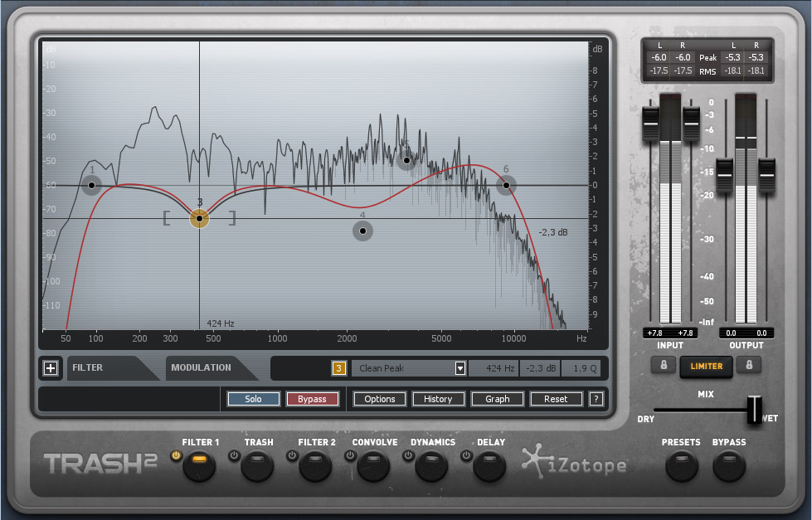Click the "?" help icon
812x520 pixels.
(595, 399)
